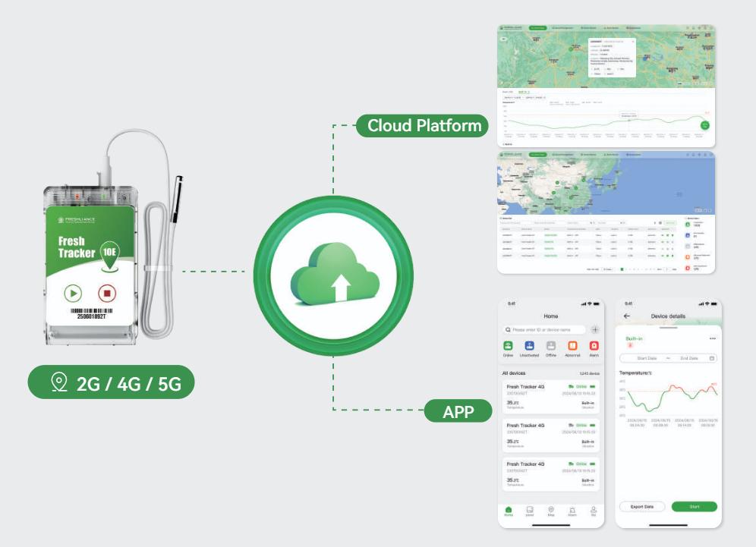Tap the red Alarm filter icon

pyautogui.click(x=594, y=345)
